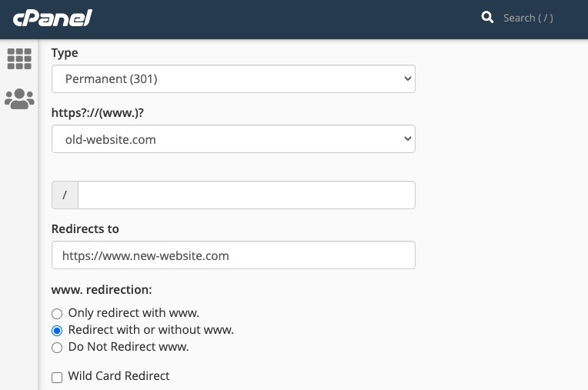
Task: Click the 'Redirects to' label
Action: (85, 229)
